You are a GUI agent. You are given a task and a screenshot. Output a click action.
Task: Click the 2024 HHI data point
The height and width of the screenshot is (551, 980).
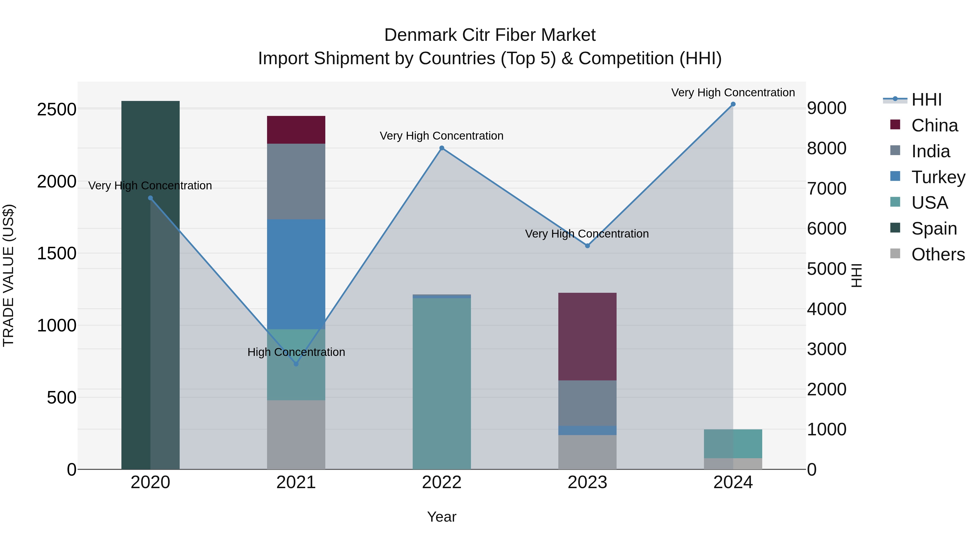click(x=733, y=104)
